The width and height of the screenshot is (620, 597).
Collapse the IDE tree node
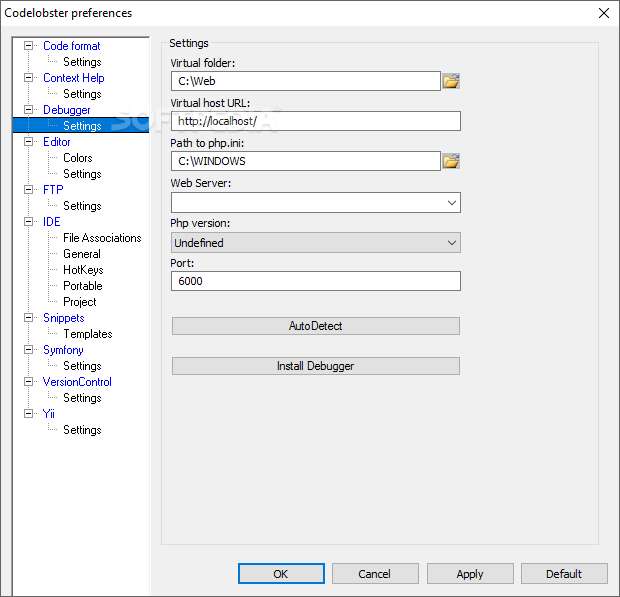tap(28, 221)
